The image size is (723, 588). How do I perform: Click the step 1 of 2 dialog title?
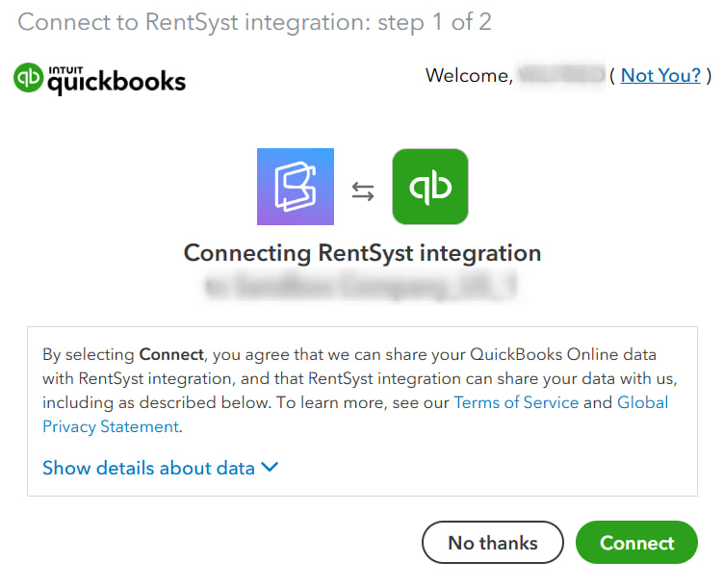click(254, 22)
